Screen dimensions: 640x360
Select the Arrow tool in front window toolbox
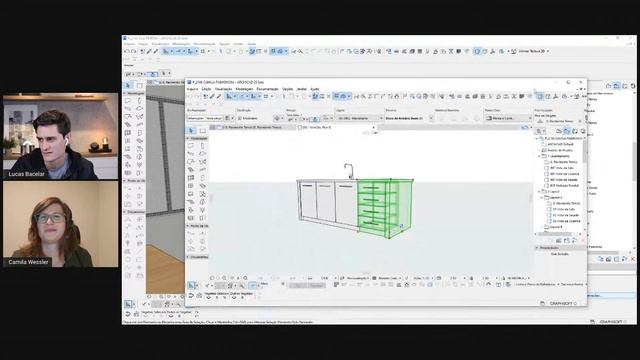(192, 131)
